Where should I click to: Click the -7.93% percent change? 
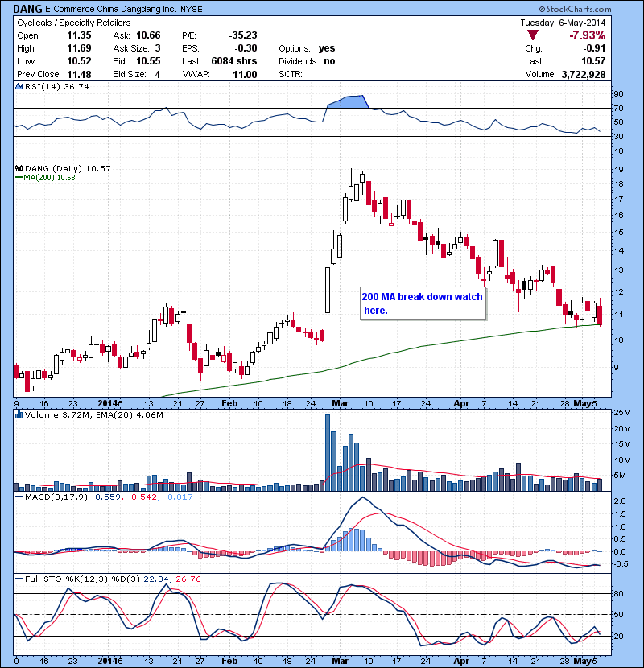point(588,35)
